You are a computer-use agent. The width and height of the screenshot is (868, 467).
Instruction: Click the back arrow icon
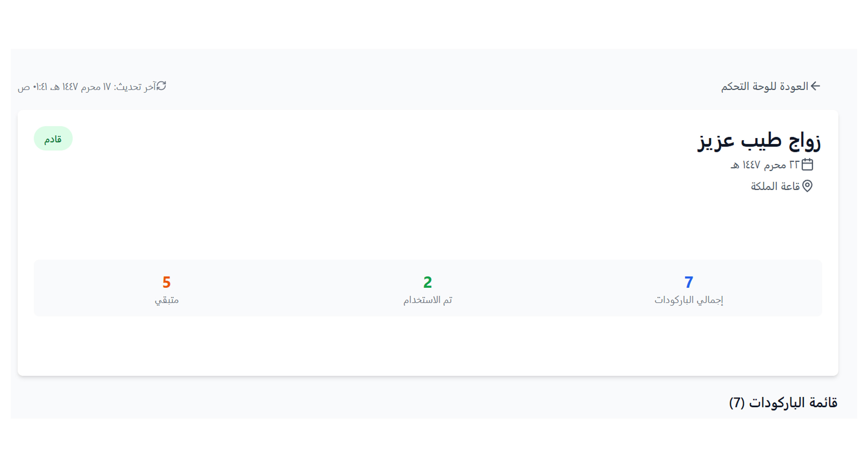(815, 86)
